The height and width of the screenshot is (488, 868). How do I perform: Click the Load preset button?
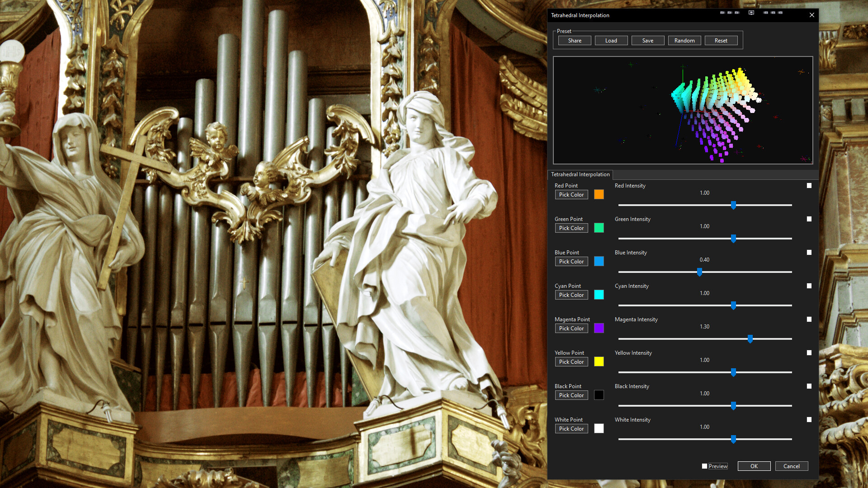pyautogui.click(x=611, y=41)
